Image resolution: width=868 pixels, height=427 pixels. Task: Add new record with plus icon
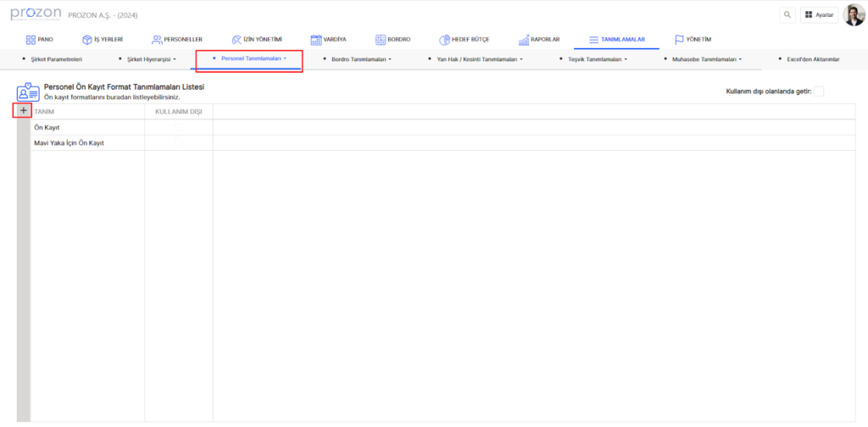pyautogui.click(x=24, y=111)
